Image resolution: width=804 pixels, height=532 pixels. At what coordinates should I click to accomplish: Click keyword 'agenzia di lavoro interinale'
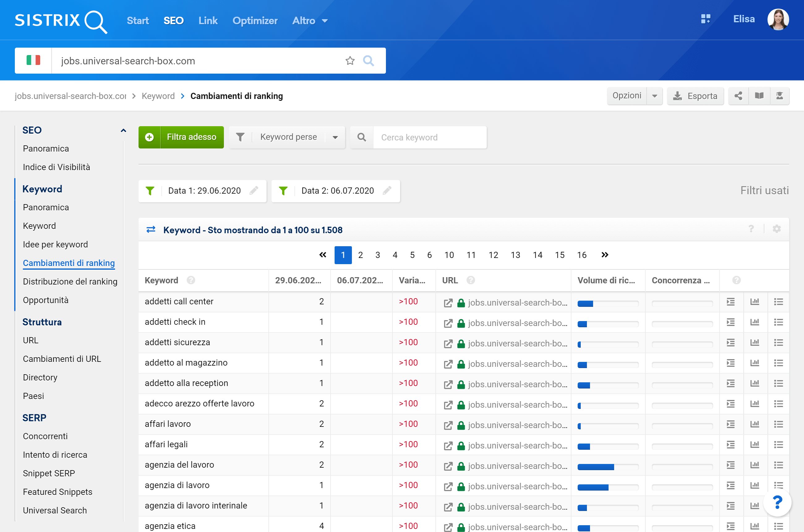(196, 505)
